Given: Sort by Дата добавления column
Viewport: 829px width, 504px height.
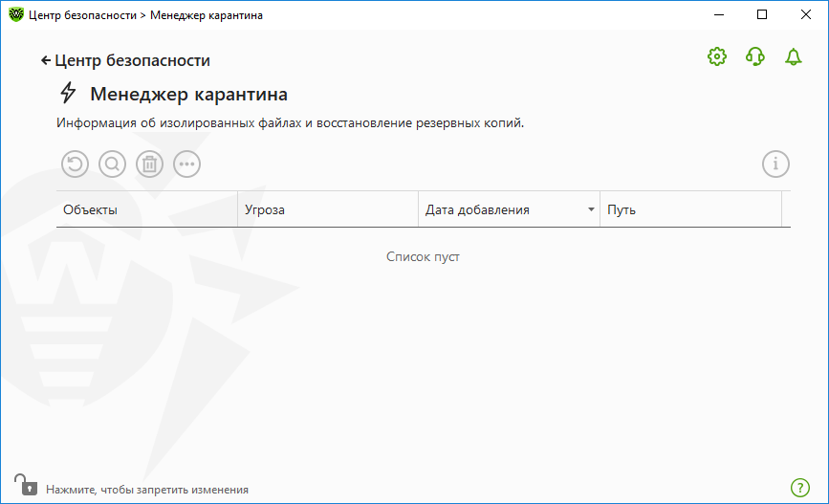Looking at the screenshot, I should click(x=509, y=209).
